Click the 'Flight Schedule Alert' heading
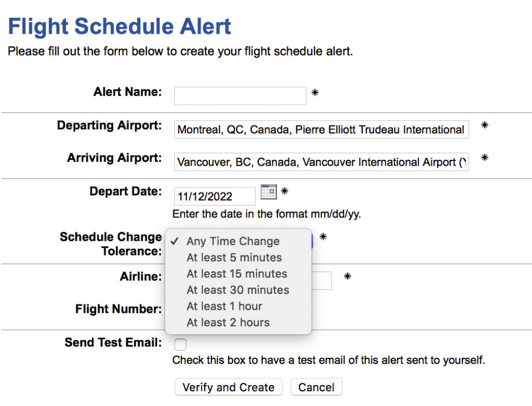This screenshot has height=406, width=532. [x=119, y=26]
